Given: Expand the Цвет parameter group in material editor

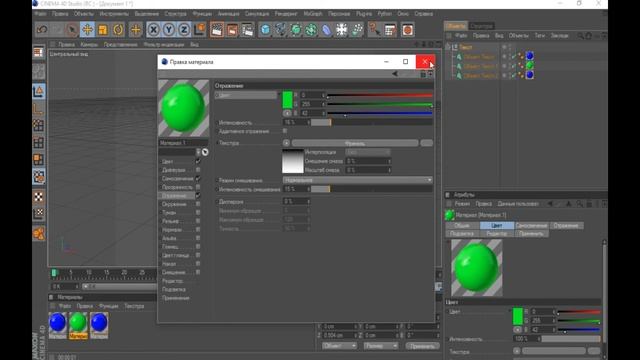Looking at the screenshot, I should (217, 95).
